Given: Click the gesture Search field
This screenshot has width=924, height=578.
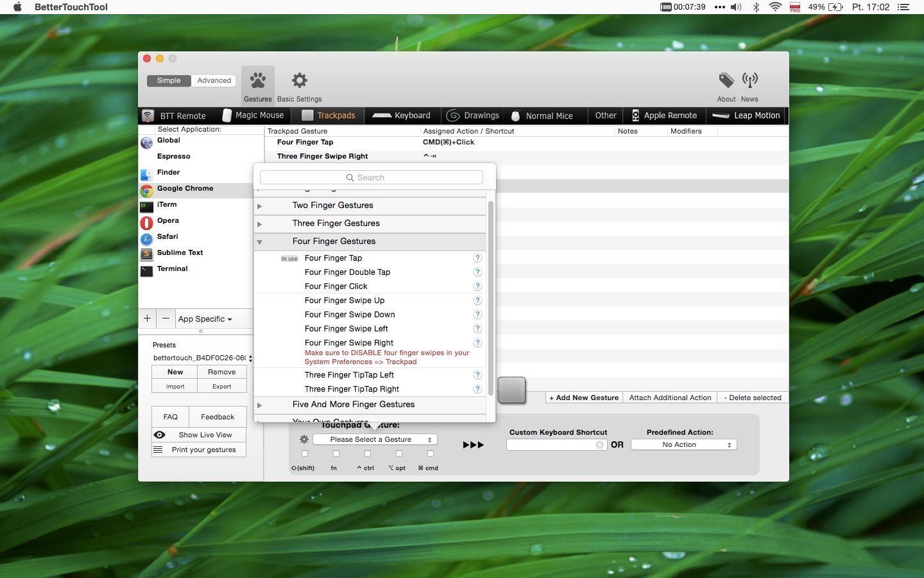Looking at the screenshot, I should click(x=371, y=178).
